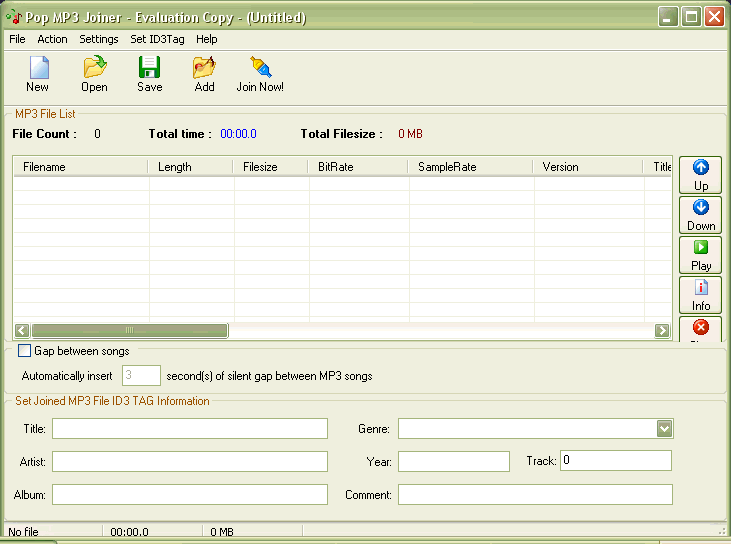Click the No file status text
Viewport: 731px width, 544px height.
click(23, 532)
